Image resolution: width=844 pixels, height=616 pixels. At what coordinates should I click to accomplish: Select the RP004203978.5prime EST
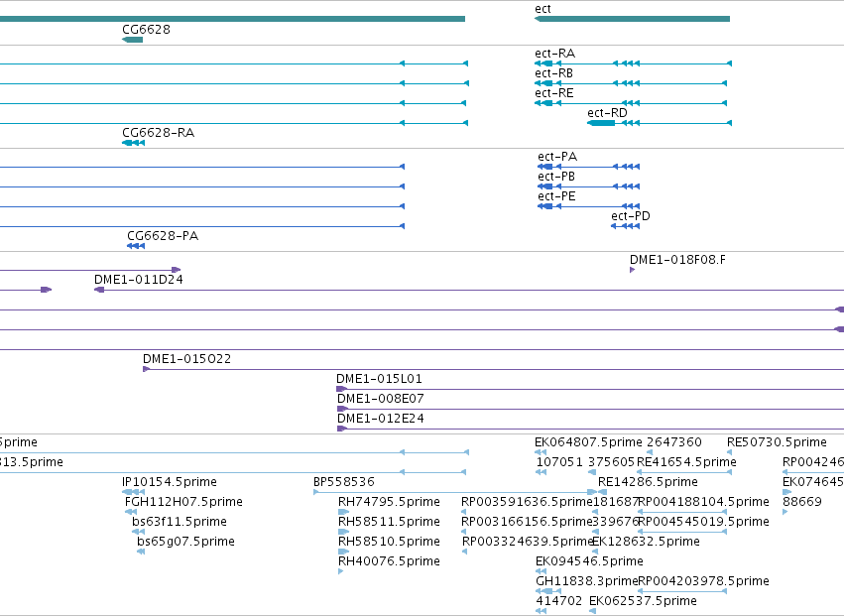[x=703, y=581]
